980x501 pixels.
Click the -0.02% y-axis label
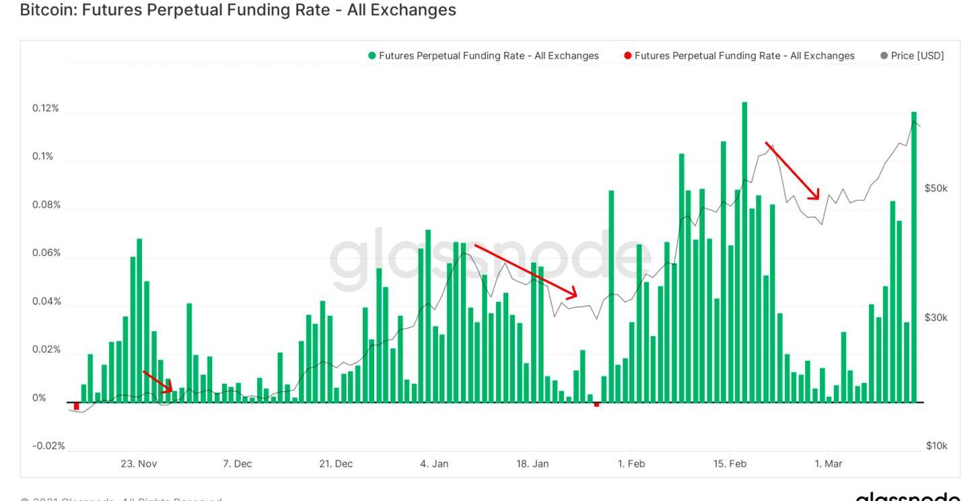[x=48, y=446]
